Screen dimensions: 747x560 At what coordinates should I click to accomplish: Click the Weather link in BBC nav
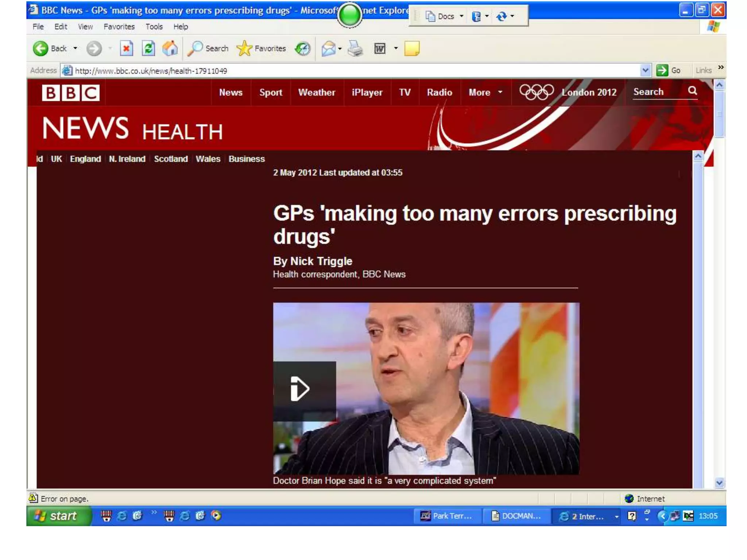pyautogui.click(x=316, y=93)
